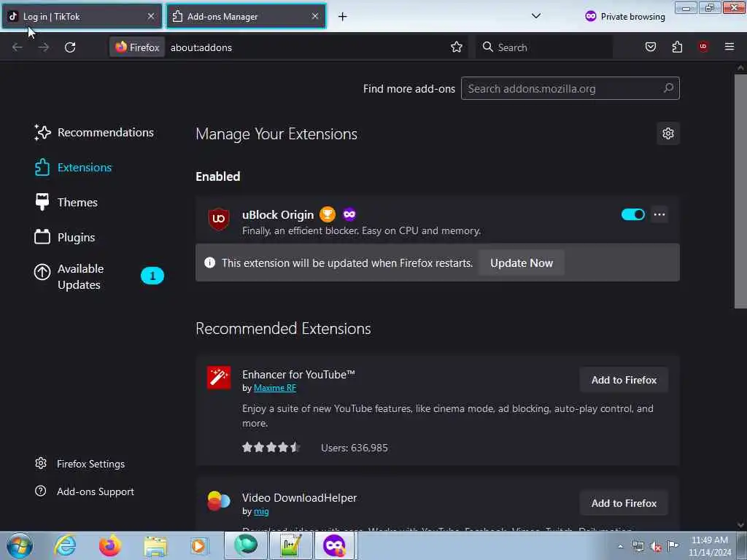Viewport: 747px width, 560px height.
Task: Open a new tab with plus button
Action: click(343, 17)
